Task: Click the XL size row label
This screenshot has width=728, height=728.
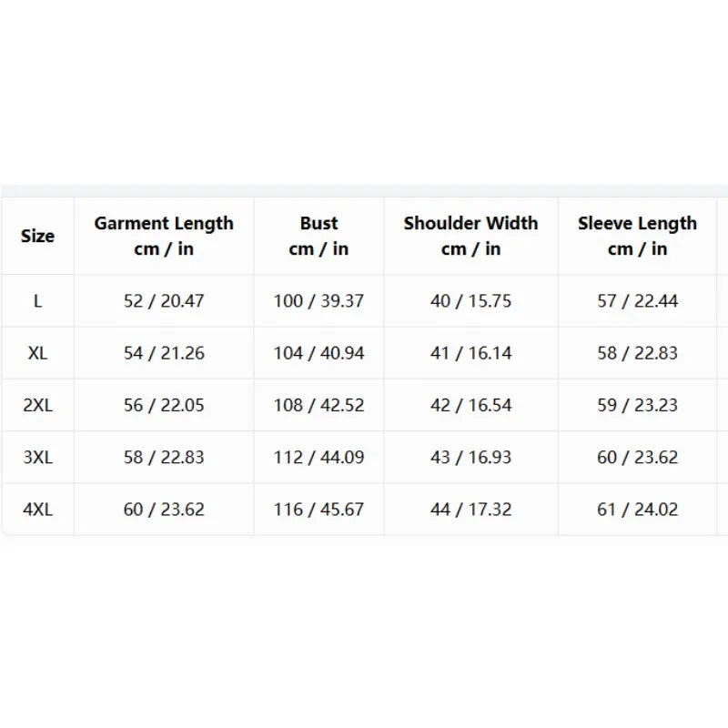Action: pos(37,353)
